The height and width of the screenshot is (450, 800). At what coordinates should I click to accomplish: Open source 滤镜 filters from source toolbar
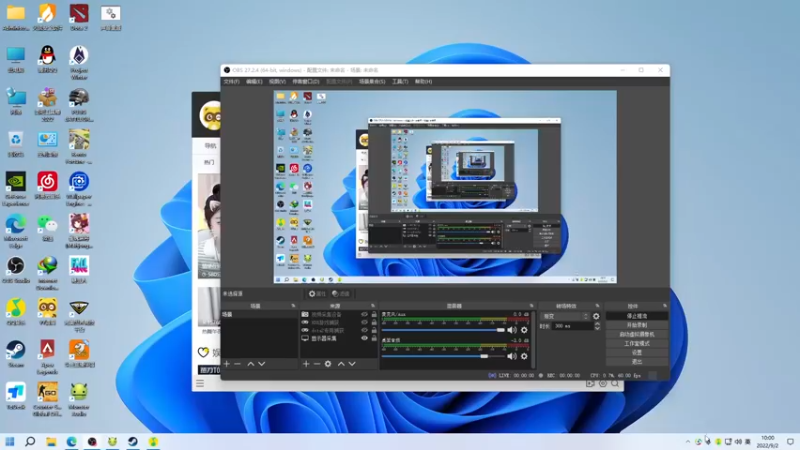[341, 294]
